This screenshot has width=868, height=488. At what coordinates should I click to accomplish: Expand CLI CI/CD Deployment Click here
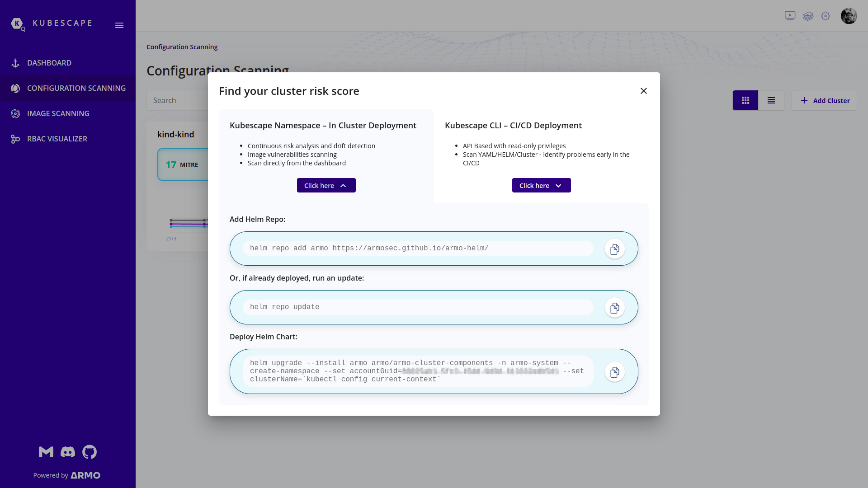541,185
